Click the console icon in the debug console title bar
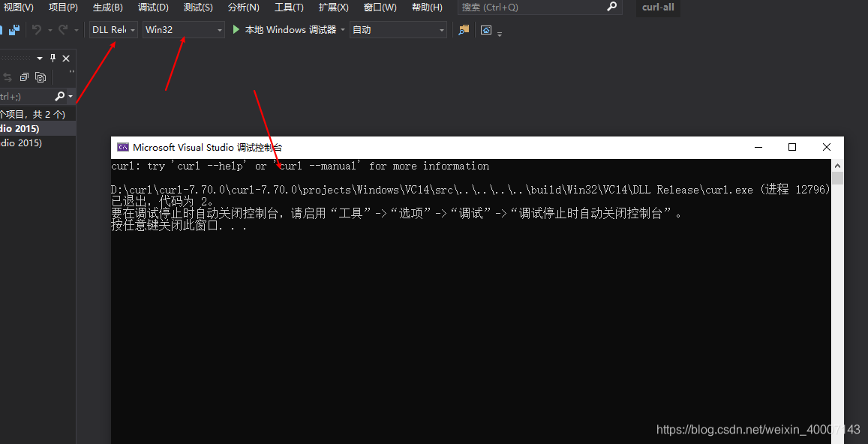 (x=123, y=147)
